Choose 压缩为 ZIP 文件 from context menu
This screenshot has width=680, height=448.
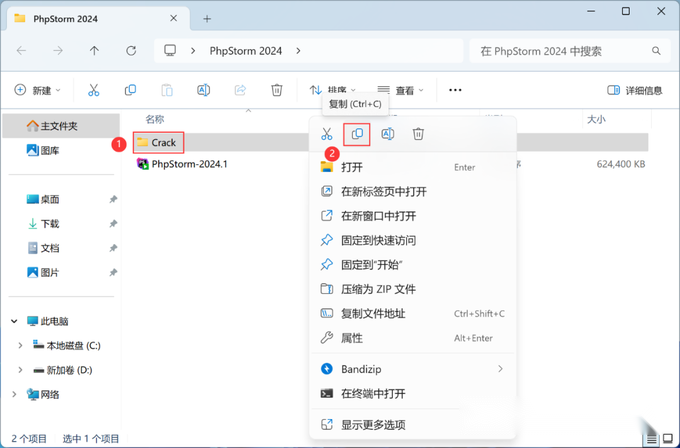[x=413, y=289]
